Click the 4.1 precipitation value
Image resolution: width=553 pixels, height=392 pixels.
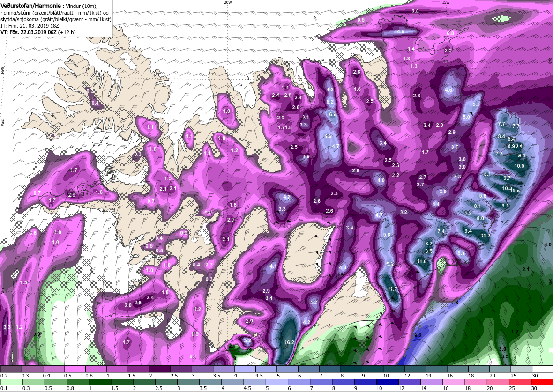coord(273,266)
